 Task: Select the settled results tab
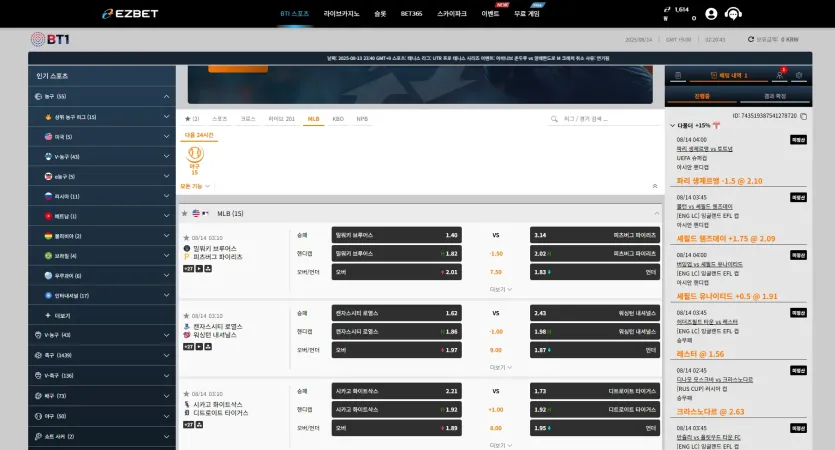[x=774, y=96]
